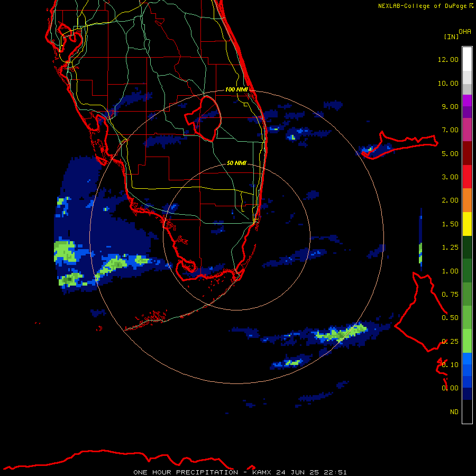Screen dimensions: 476x476
Task: Pick the light green swatch beside 0.50
Action: [x=467, y=318]
